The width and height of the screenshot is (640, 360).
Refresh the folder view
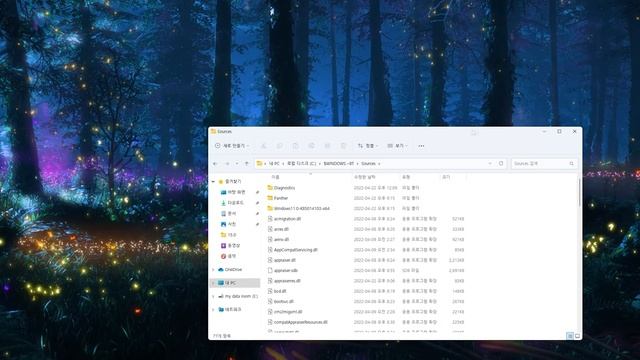pos(501,164)
